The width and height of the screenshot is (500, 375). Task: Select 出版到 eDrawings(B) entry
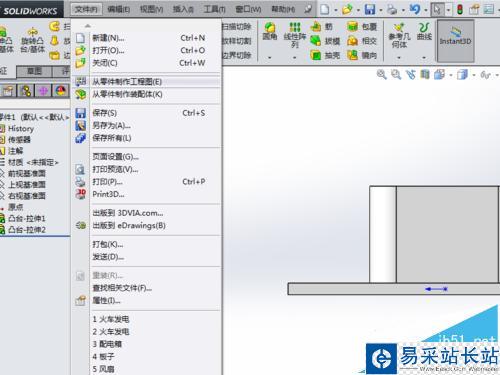(x=147, y=226)
